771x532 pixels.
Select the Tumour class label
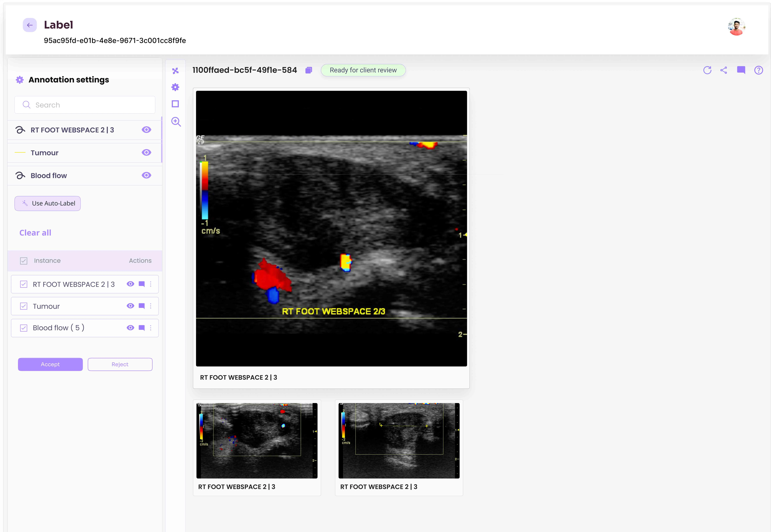(45, 153)
